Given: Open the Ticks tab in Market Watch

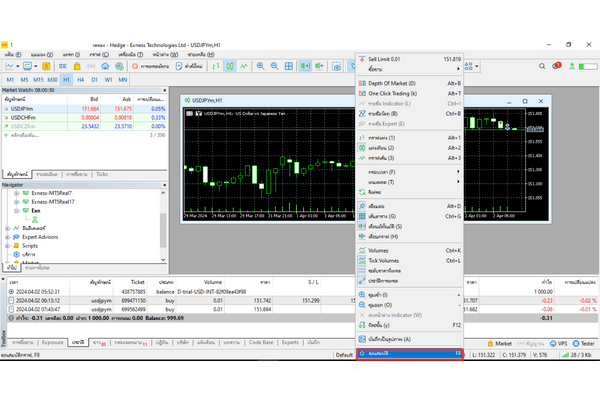Looking at the screenshot, I should (101, 174).
